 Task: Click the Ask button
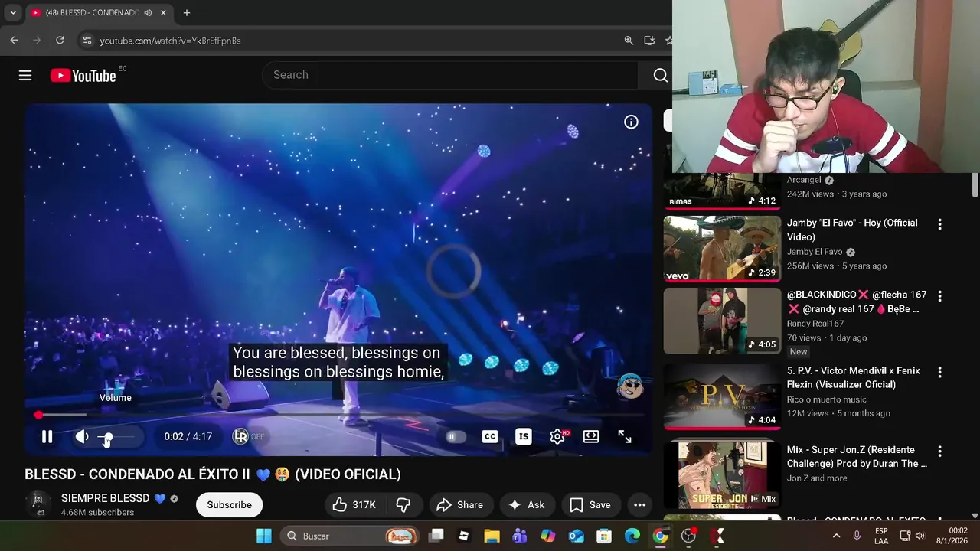527,504
